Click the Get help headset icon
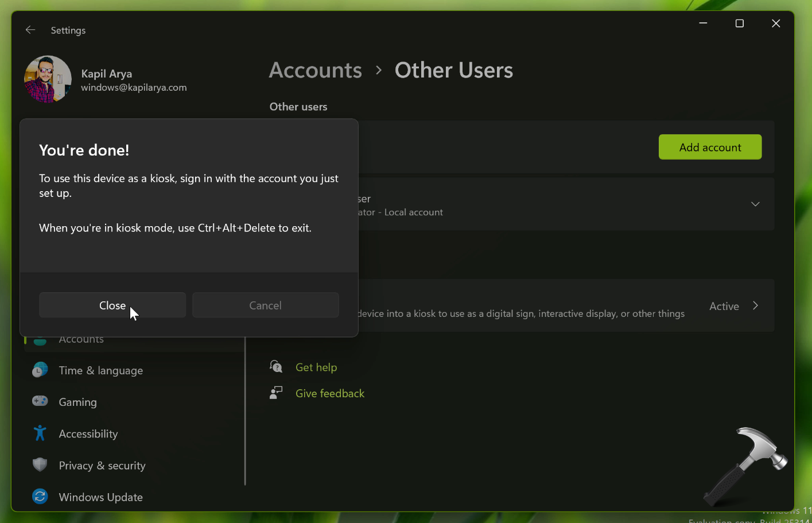 [276, 367]
